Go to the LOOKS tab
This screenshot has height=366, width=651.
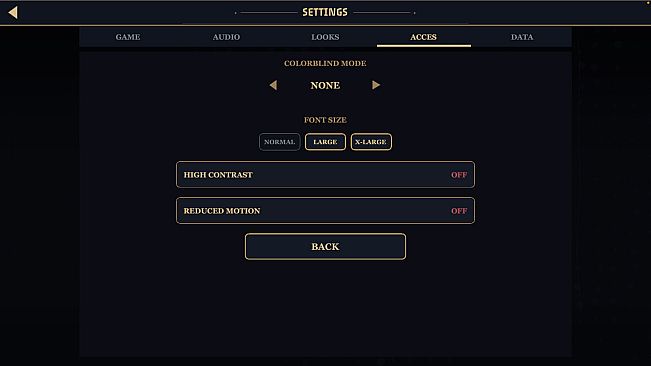click(x=325, y=37)
